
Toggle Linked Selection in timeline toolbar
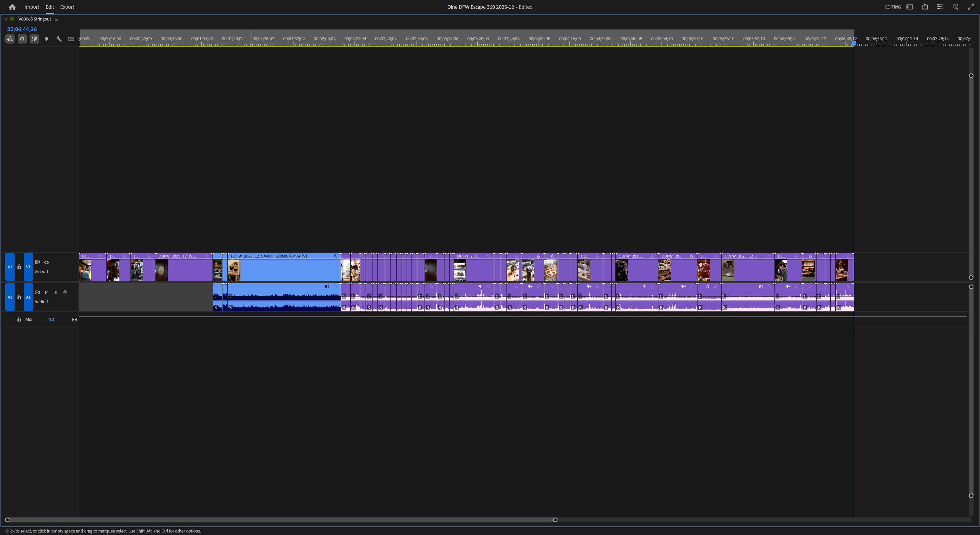point(34,39)
